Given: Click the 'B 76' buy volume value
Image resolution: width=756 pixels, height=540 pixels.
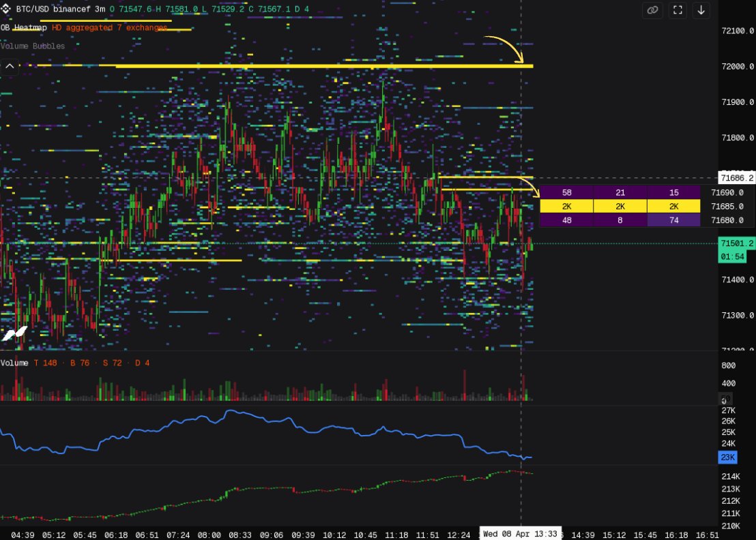Looking at the screenshot, I should (x=80, y=363).
